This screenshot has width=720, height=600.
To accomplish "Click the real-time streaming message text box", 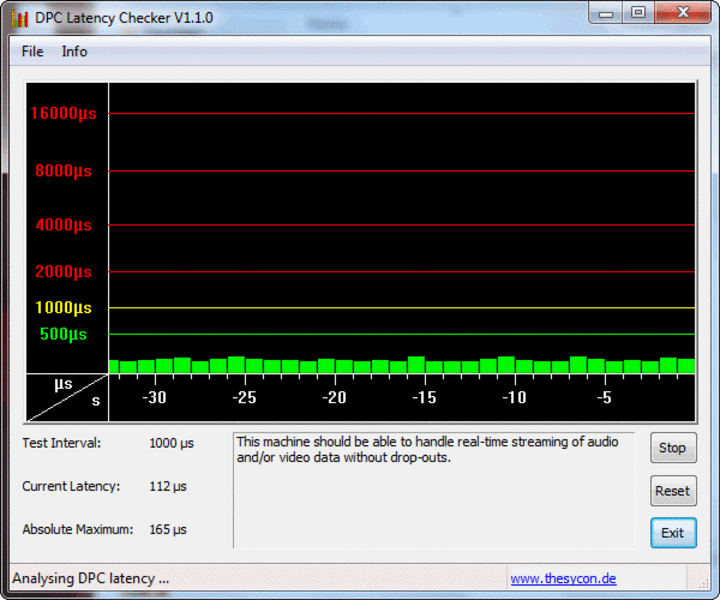I will click(434, 490).
